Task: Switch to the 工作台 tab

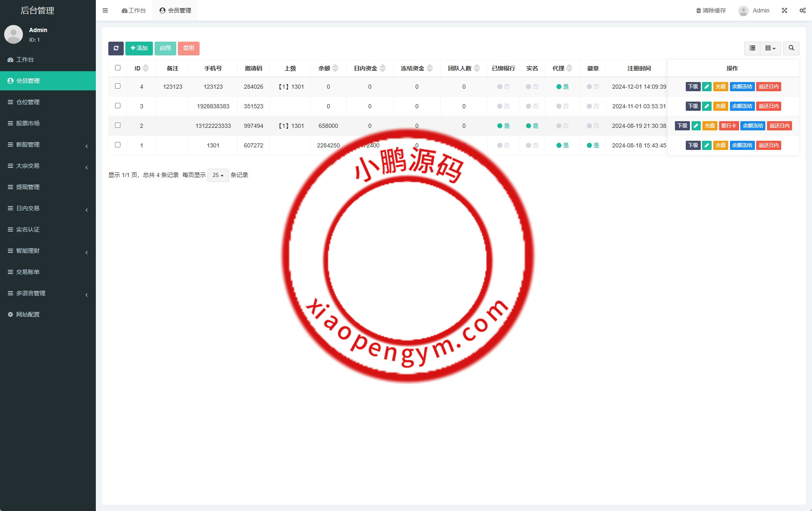Action: click(x=134, y=10)
